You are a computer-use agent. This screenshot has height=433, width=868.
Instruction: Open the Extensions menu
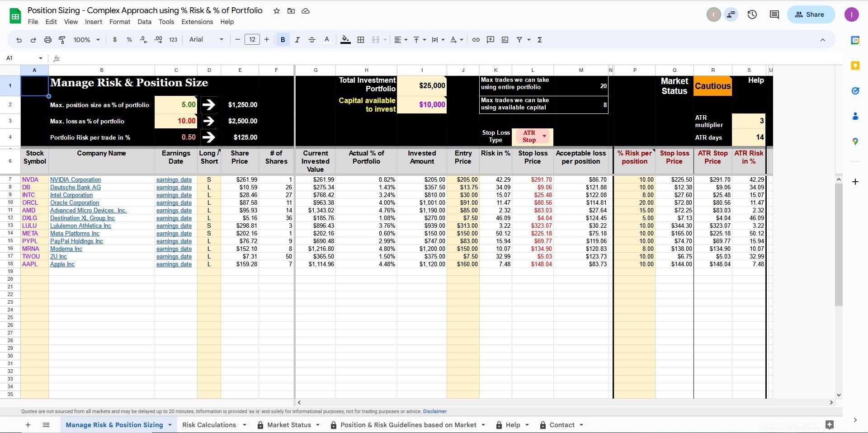click(x=197, y=22)
